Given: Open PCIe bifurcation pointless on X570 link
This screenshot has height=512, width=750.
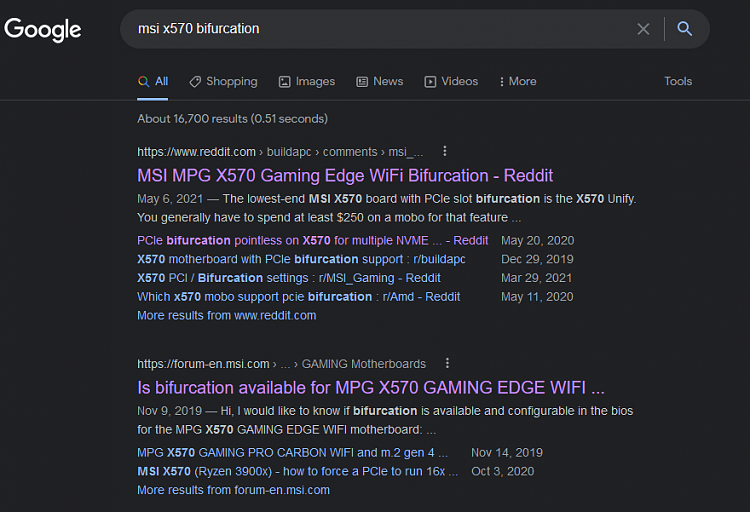Looking at the screenshot, I should coord(313,240).
